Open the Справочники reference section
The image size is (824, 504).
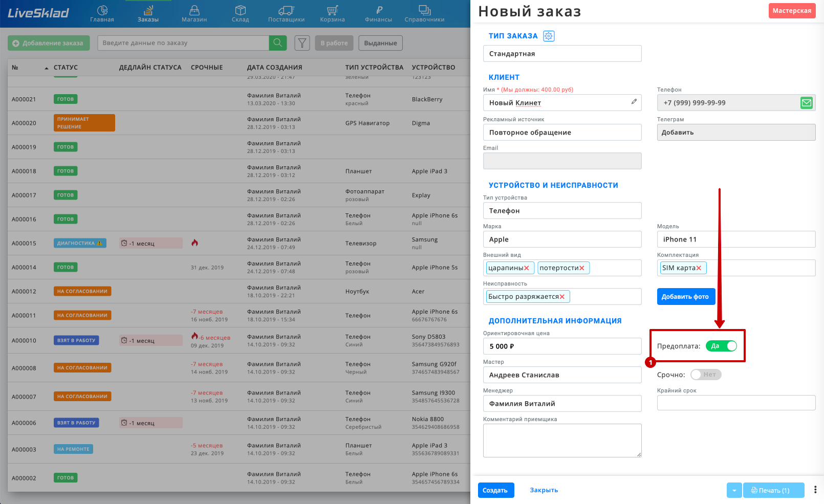click(424, 14)
